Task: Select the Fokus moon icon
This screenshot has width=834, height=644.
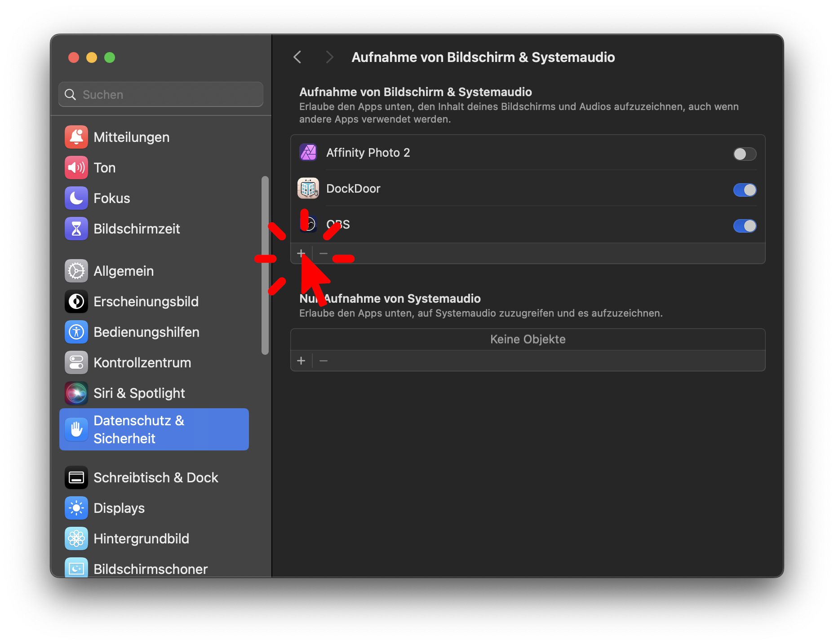Action: point(76,198)
